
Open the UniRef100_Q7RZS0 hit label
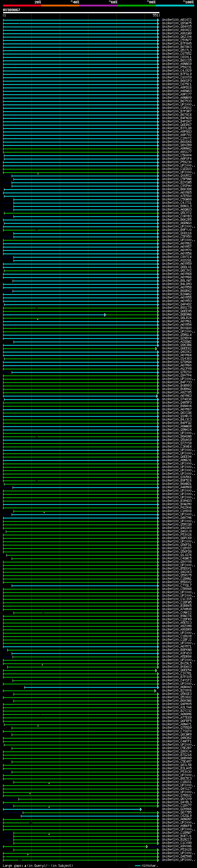[176, 372]
